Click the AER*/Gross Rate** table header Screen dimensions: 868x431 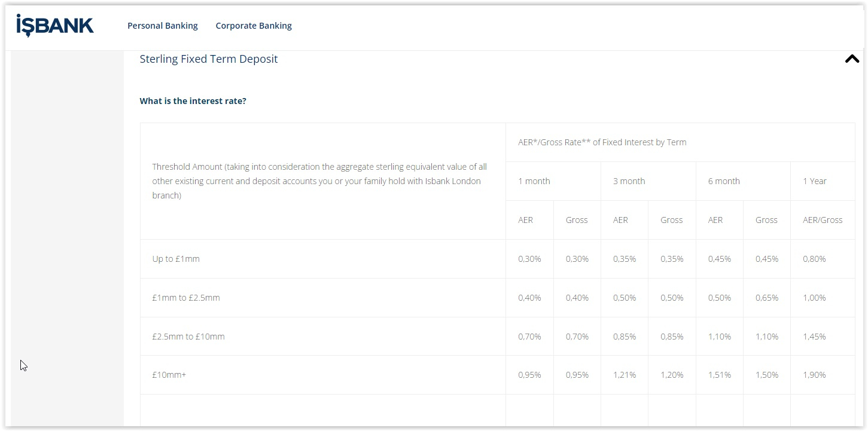(x=602, y=142)
